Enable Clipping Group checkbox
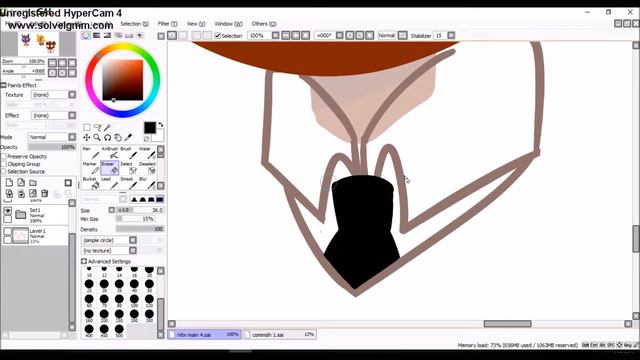The height and width of the screenshot is (360, 640). tap(4, 164)
